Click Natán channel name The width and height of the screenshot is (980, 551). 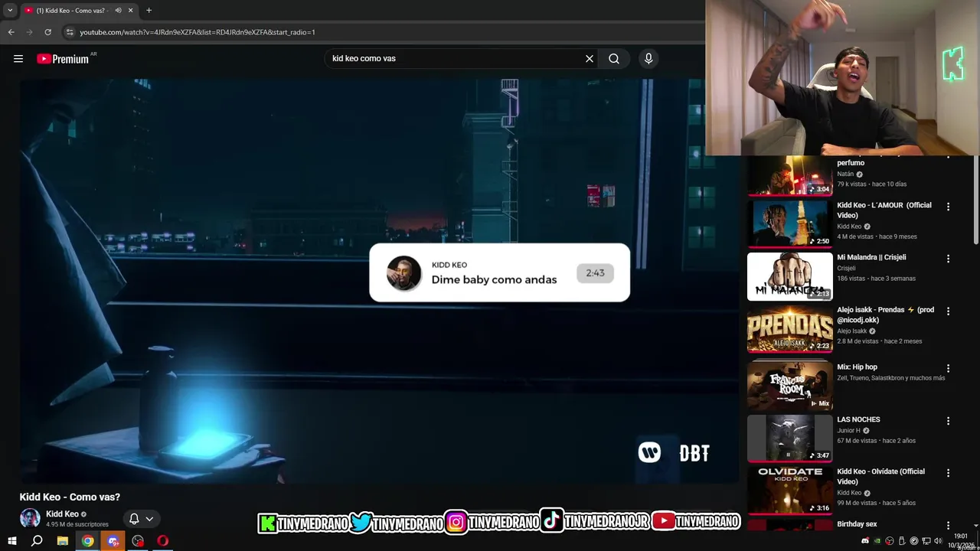pos(845,174)
